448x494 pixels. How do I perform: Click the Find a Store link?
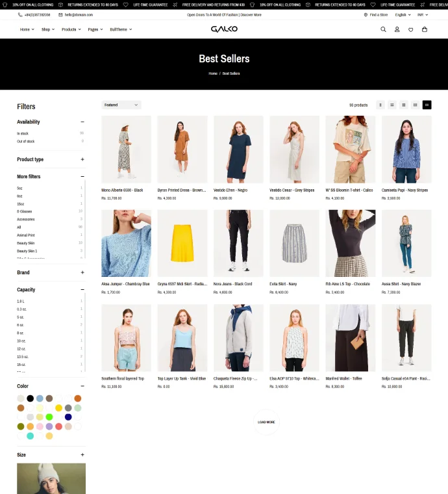point(379,15)
